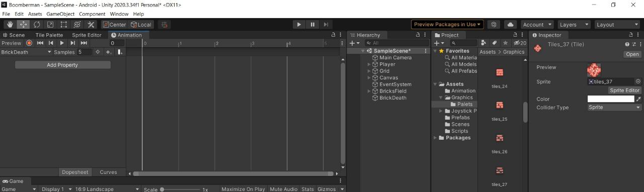Pick color with the eyedropper icon
644x192 pixels.
click(x=639, y=99)
